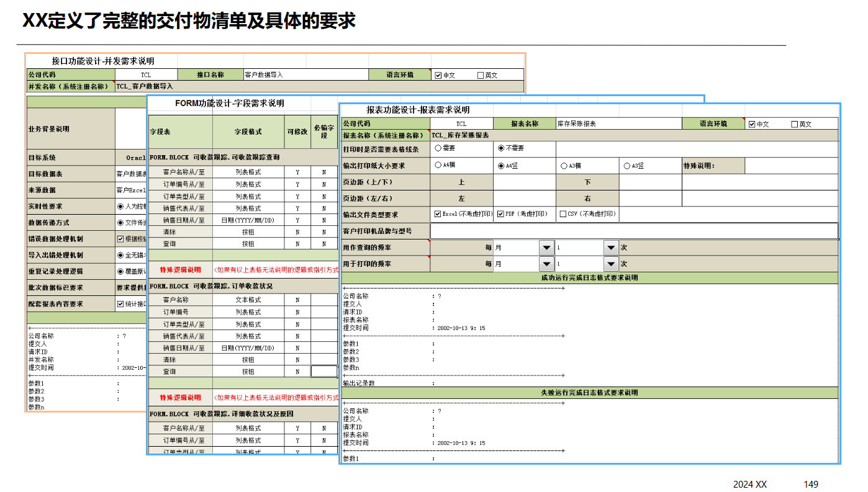Click the slide page number 149

pyautogui.click(x=811, y=484)
